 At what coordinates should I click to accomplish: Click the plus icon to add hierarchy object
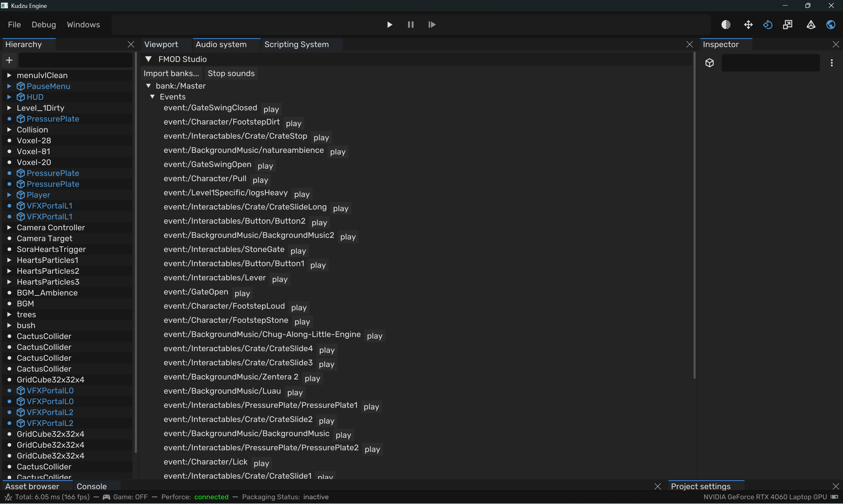click(9, 60)
